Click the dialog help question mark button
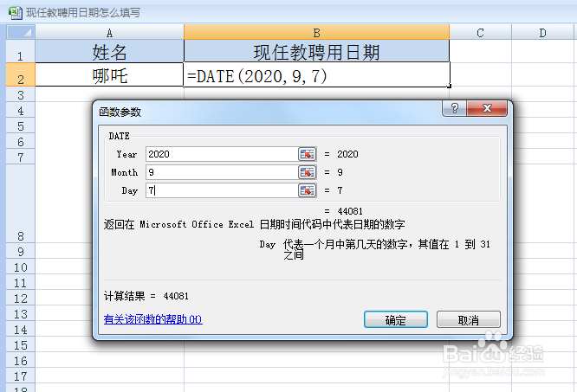 tap(455, 108)
